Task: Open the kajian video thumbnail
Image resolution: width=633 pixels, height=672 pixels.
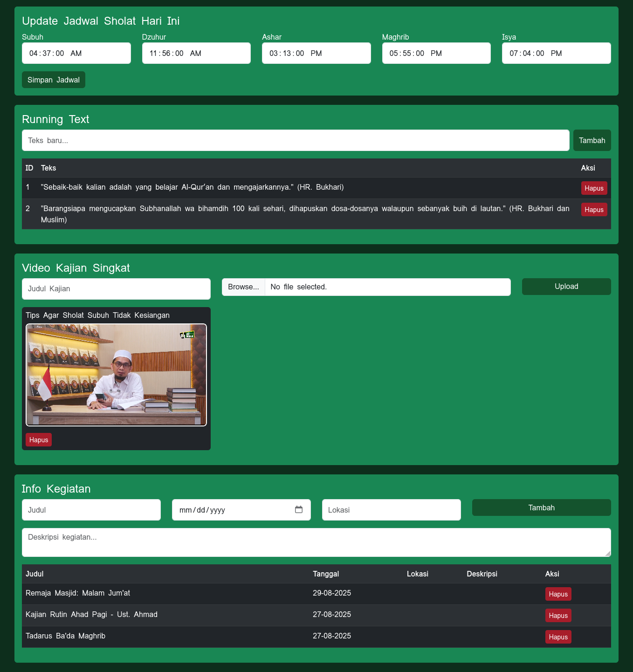Action: 116,375
